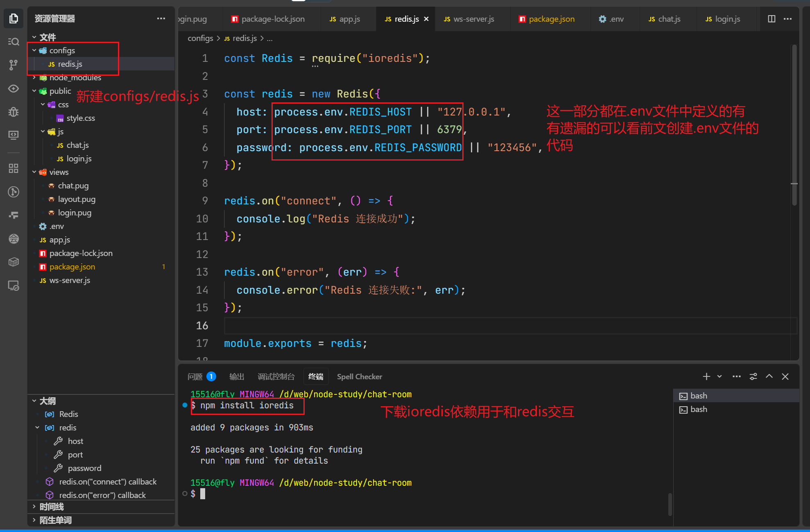Image resolution: width=810 pixels, height=532 pixels.
Task: Close the redis.js editor tab
Action: pyautogui.click(x=426, y=19)
